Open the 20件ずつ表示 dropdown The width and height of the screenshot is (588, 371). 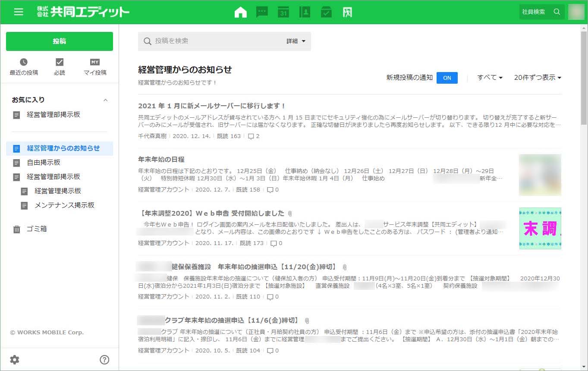[538, 78]
